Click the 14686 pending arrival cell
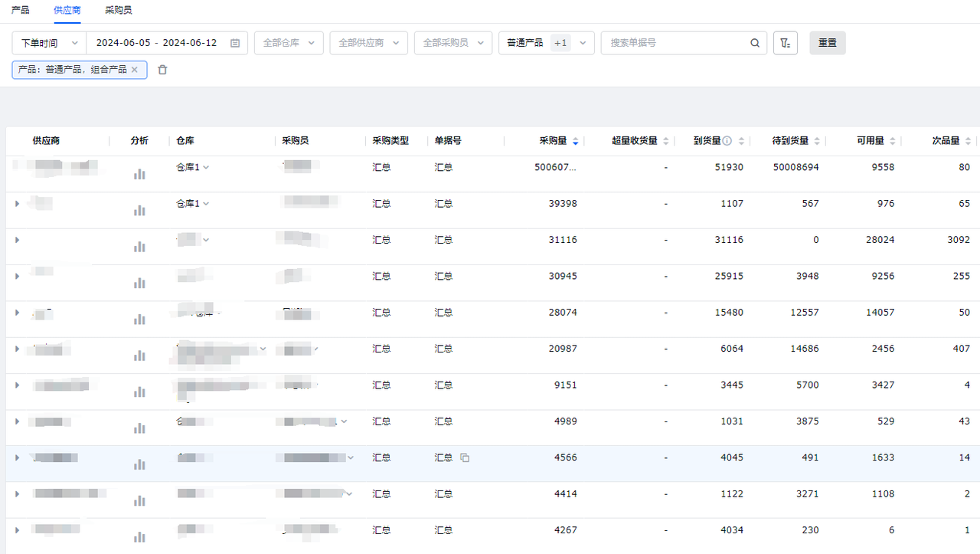The height and width of the screenshot is (554, 980). tap(805, 349)
